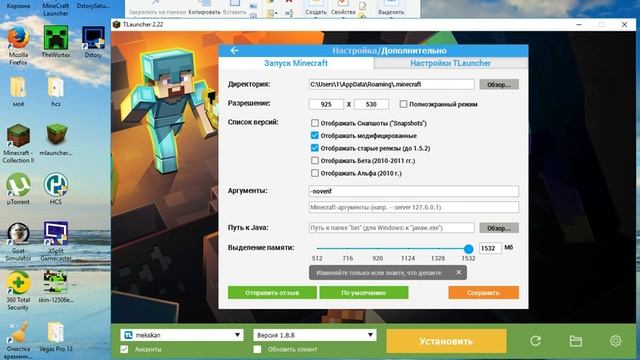The height and width of the screenshot is (360, 640).
Task: Select the 'моё' desktop folder
Action: click(x=18, y=91)
